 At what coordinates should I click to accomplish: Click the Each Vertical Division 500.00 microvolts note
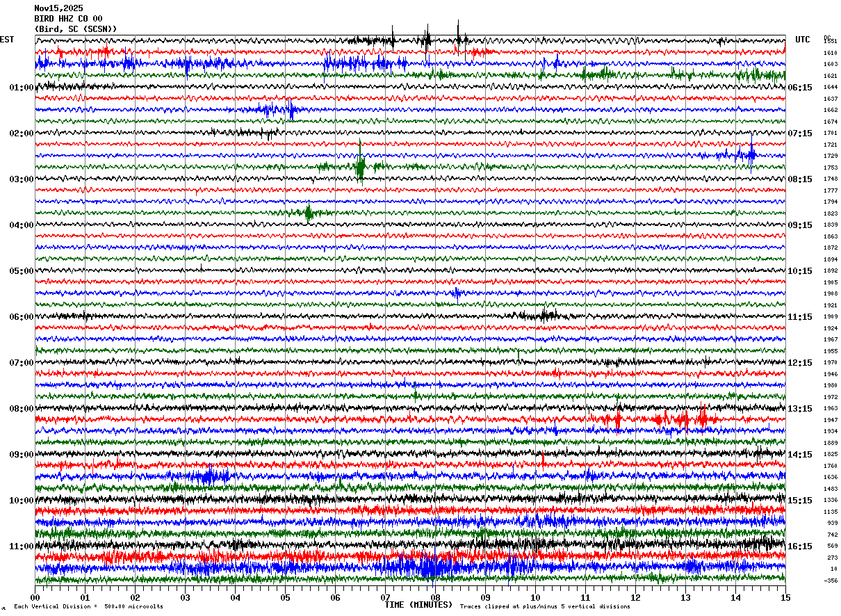point(88,606)
